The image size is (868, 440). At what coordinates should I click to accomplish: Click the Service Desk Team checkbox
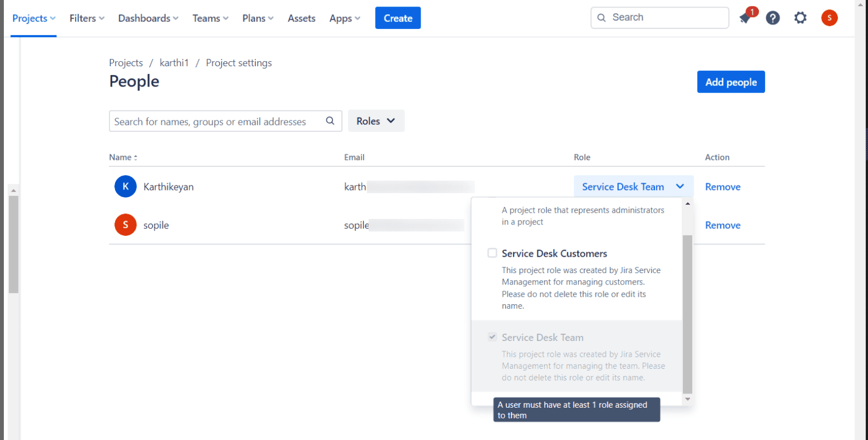(492, 337)
